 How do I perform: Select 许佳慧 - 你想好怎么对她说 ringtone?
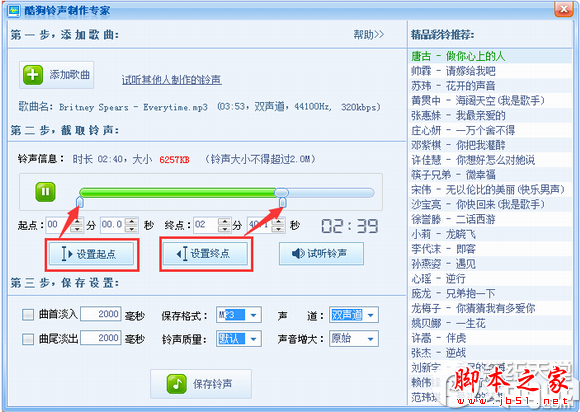[490, 160]
